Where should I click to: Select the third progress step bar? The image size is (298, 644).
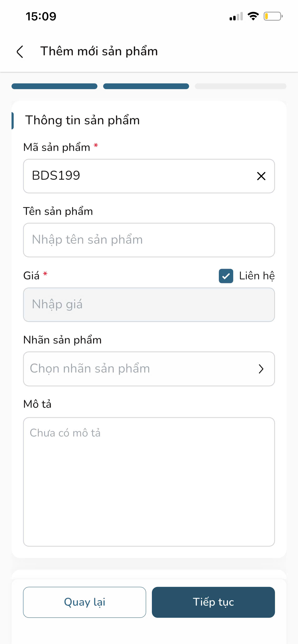[x=240, y=86]
